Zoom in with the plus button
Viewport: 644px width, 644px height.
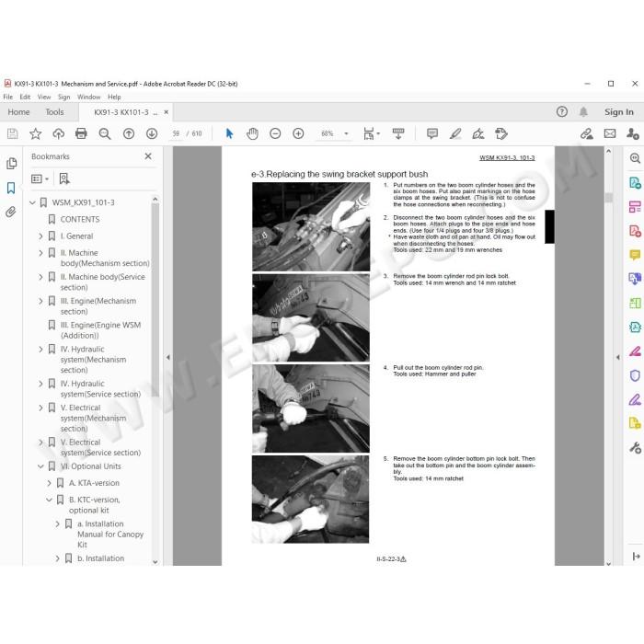click(298, 133)
